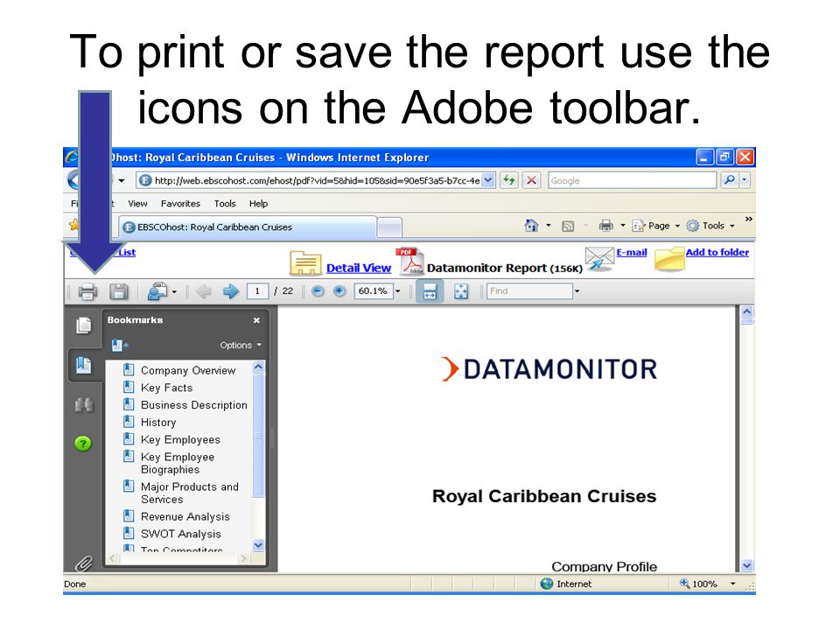
Task: Click the bookmarks list scroll-down arrow
Action: pos(258,545)
